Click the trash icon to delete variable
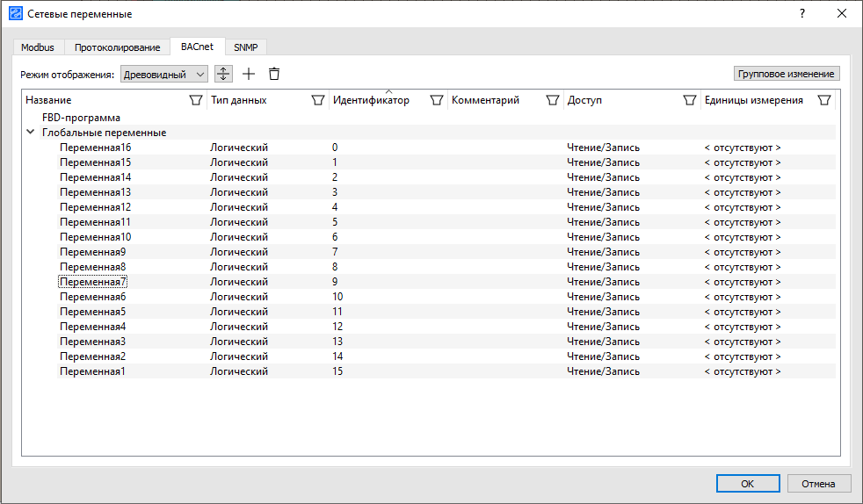The width and height of the screenshot is (863, 504). coord(274,75)
